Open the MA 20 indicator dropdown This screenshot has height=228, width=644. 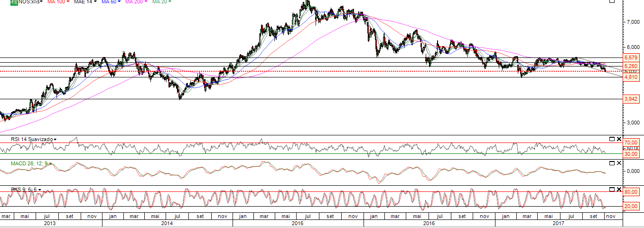tap(170, 2)
